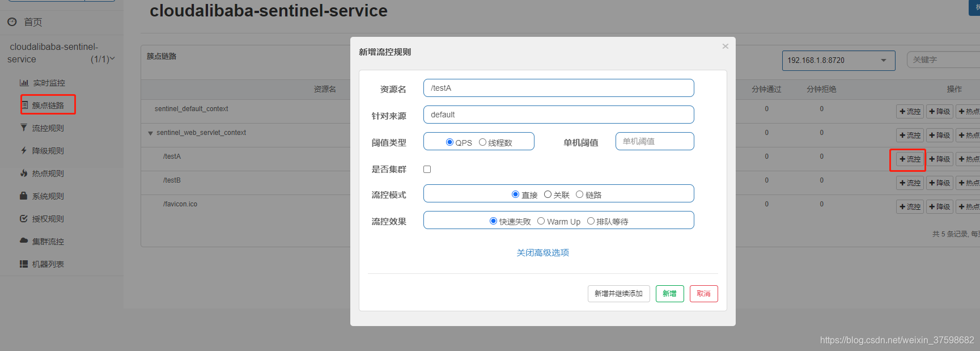Click the 簇点链路 list icon
The height and width of the screenshot is (351, 980).
click(x=24, y=105)
